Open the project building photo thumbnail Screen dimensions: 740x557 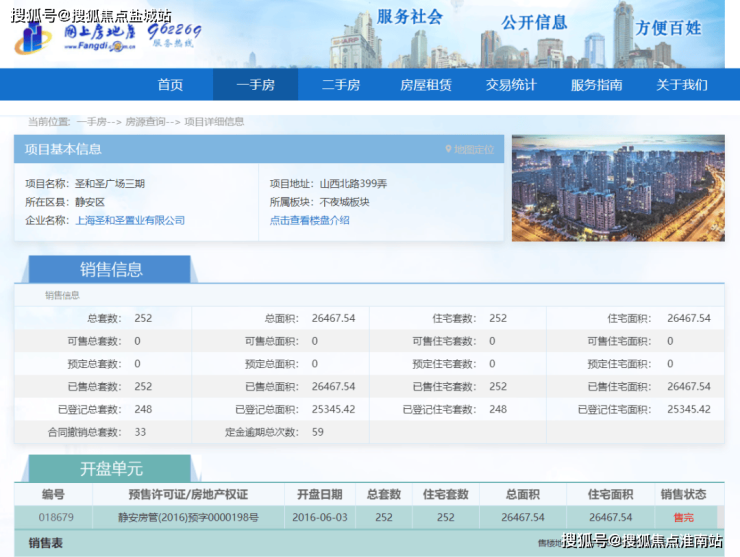[x=617, y=189]
